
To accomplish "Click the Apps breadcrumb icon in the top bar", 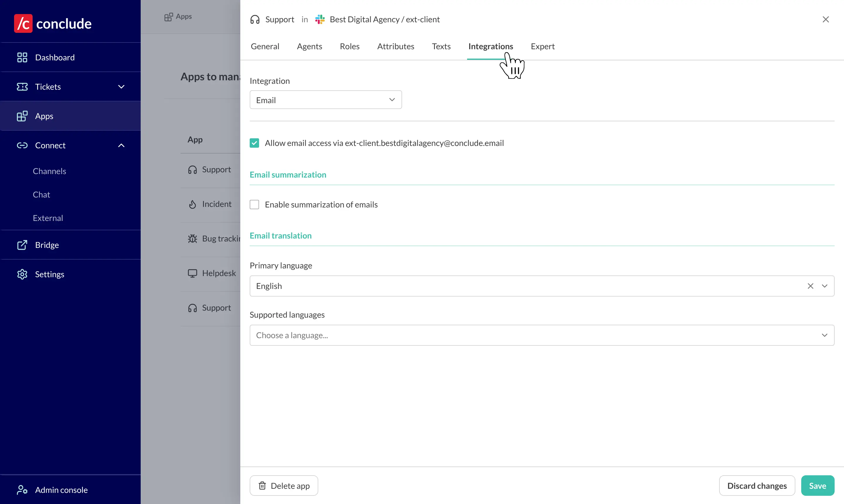I will click(169, 17).
